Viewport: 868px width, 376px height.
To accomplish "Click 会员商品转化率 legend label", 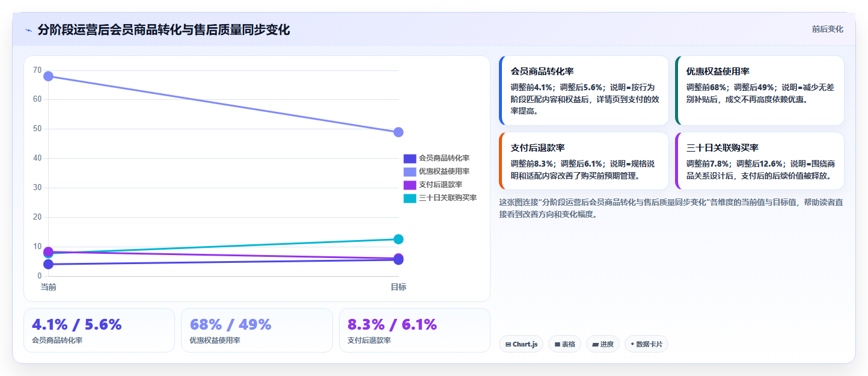I will (444, 158).
